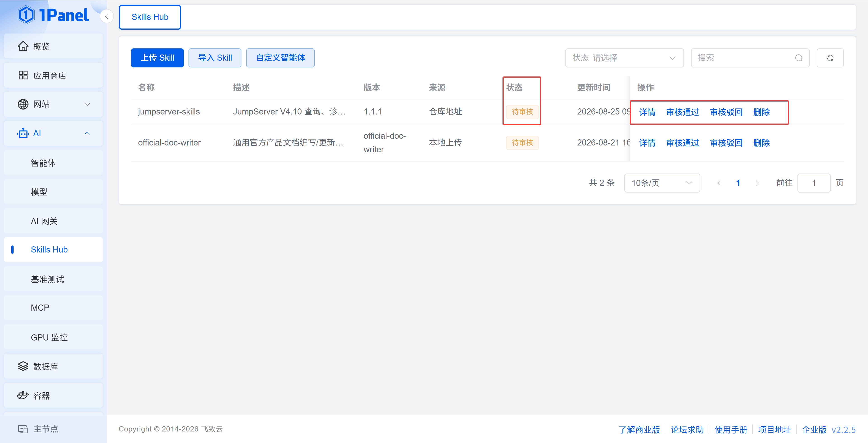
Task: Open 智能体 in the AI menu
Action: point(53,163)
